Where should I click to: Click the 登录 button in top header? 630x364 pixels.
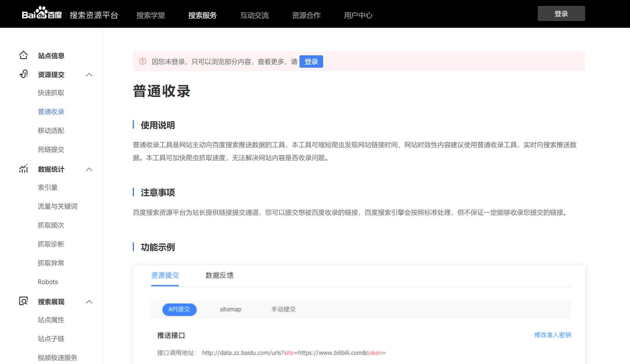[561, 14]
